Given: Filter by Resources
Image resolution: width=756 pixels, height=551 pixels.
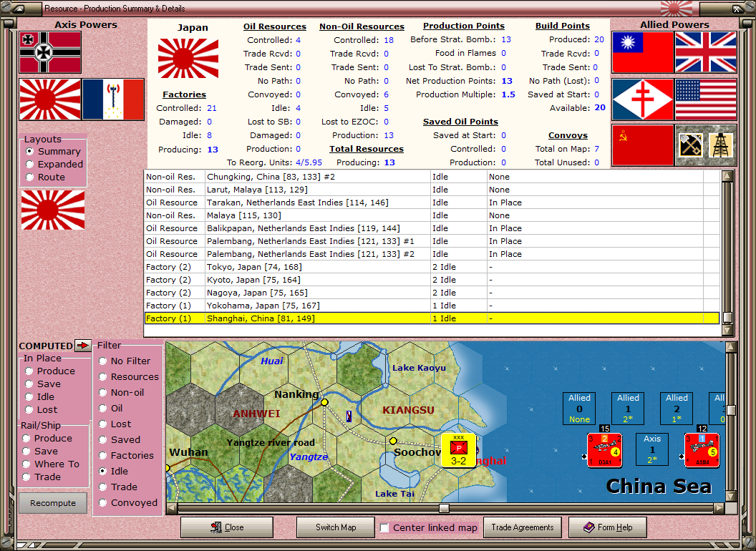Looking at the screenshot, I should tap(102, 377).
